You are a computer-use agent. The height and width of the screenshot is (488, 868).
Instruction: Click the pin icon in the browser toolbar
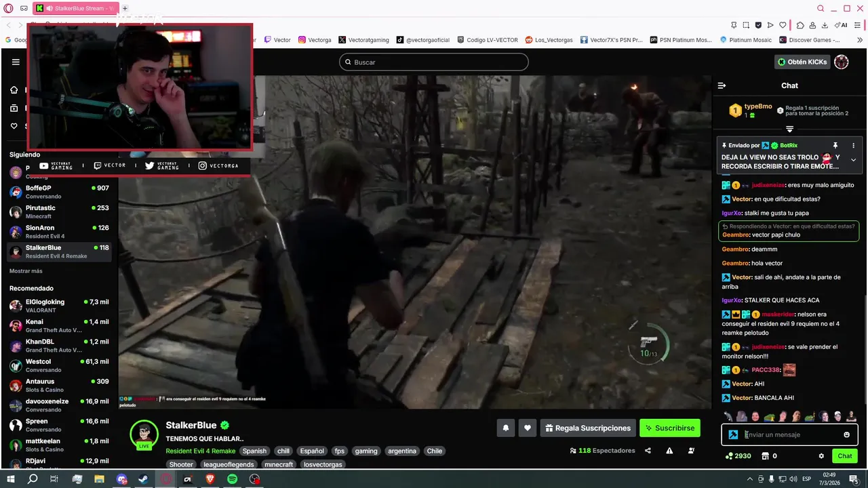(734, 25)
